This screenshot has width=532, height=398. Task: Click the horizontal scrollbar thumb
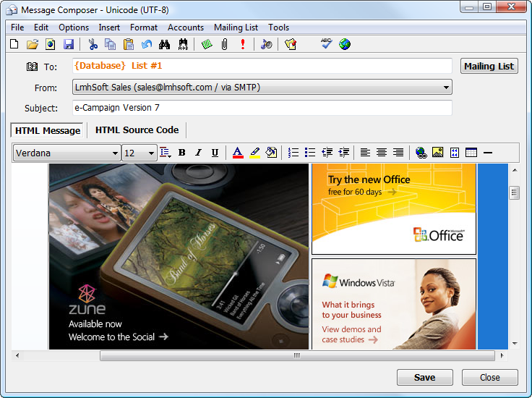click(297, 356)
